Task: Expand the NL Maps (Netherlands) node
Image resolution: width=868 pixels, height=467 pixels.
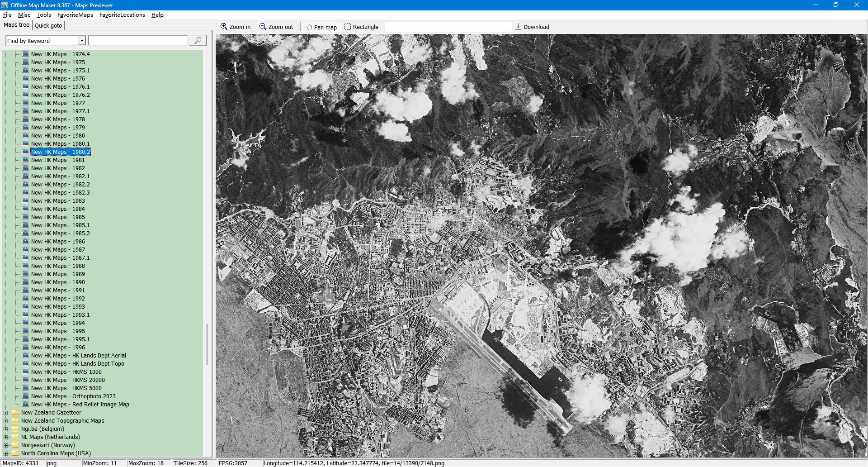Action: pyautogui.click(x=5, y=437)
